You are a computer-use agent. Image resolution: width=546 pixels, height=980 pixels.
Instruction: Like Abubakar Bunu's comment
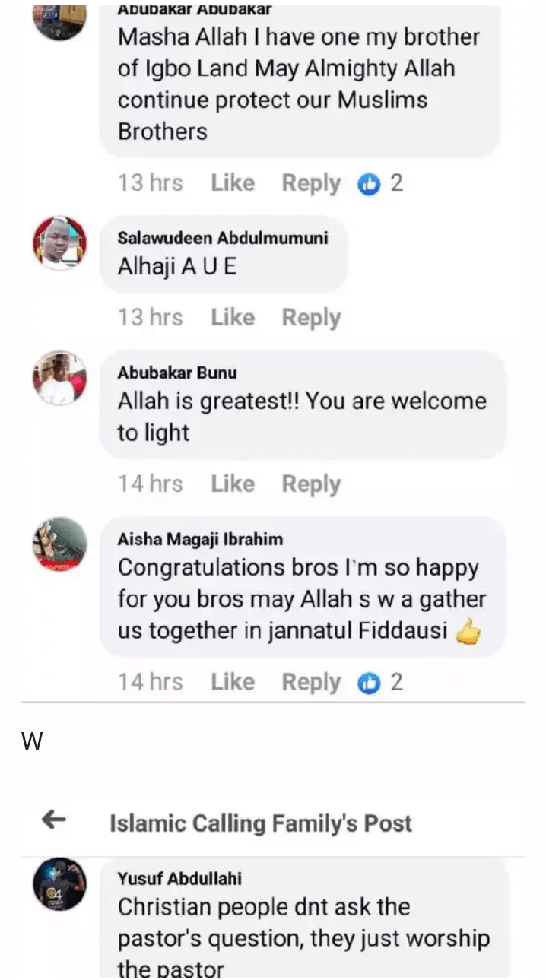233,483
